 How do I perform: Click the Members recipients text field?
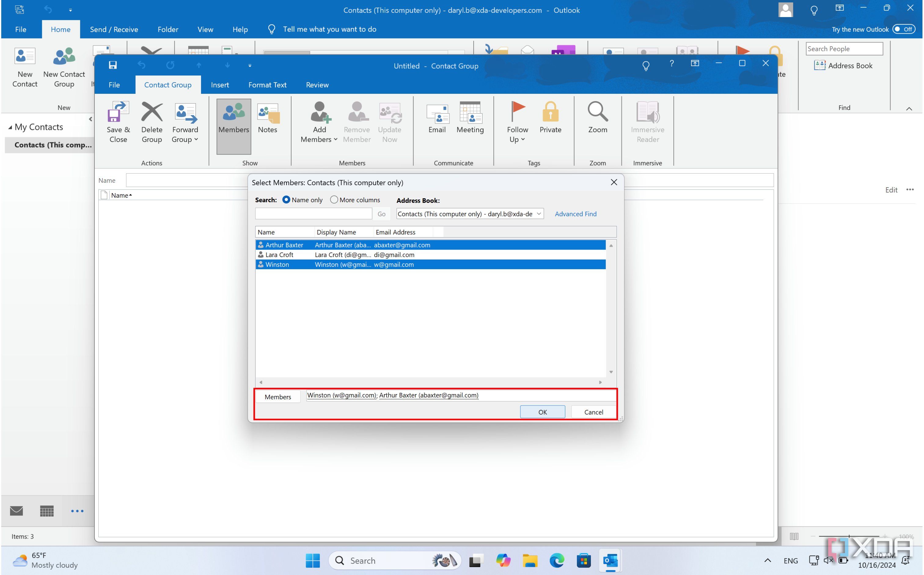pyautogui.click(x=461, y=395)
